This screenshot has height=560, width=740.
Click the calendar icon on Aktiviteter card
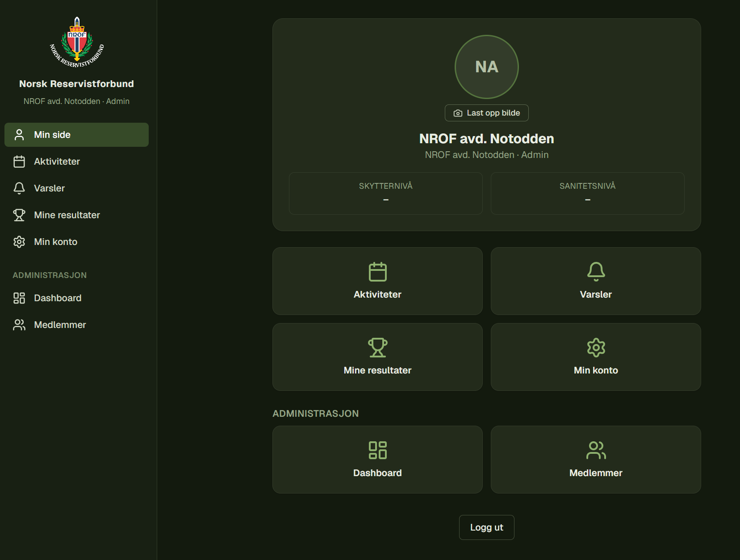click(x=377, y=272)
